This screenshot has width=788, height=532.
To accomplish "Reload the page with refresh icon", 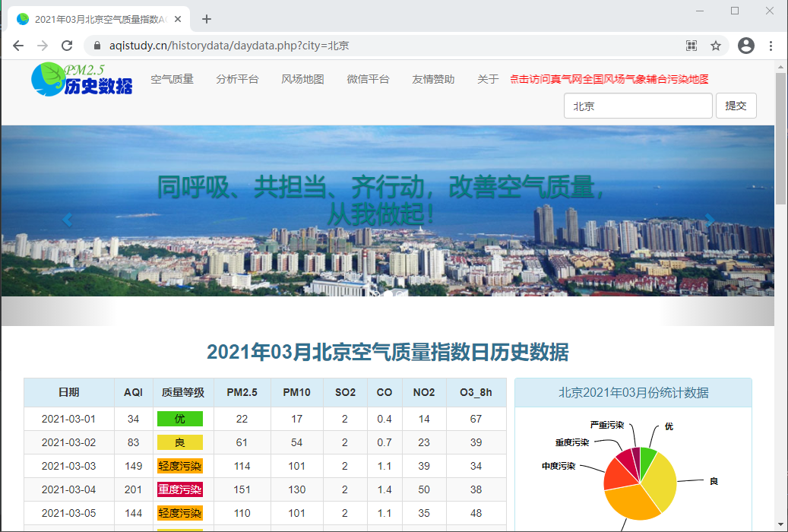I will [67, 46].
